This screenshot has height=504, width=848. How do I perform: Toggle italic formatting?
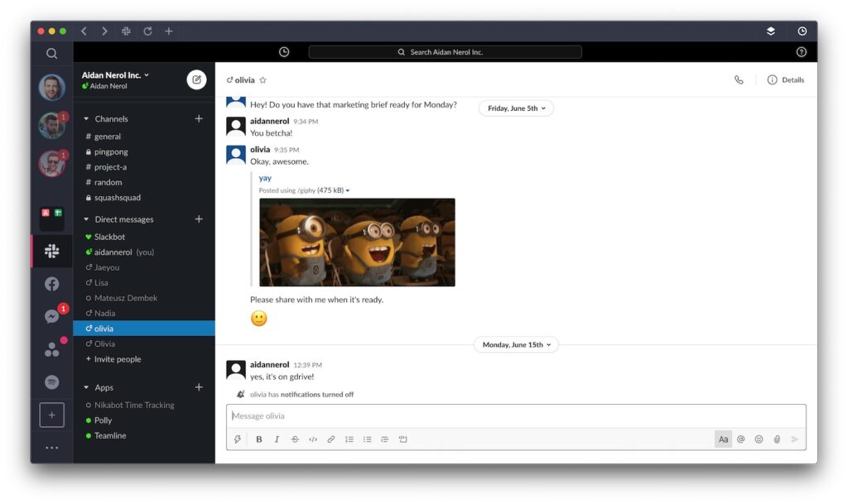coord(277,439)
